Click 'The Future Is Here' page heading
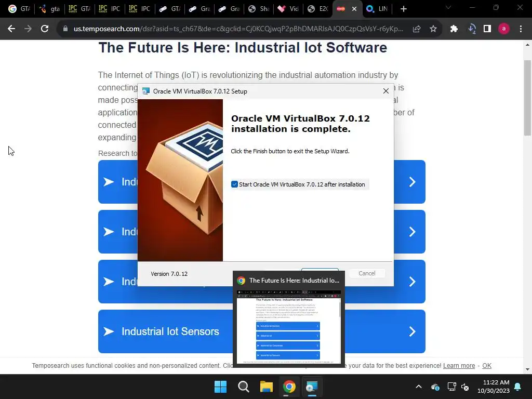The image size is (532, 399). click(243, 47)
